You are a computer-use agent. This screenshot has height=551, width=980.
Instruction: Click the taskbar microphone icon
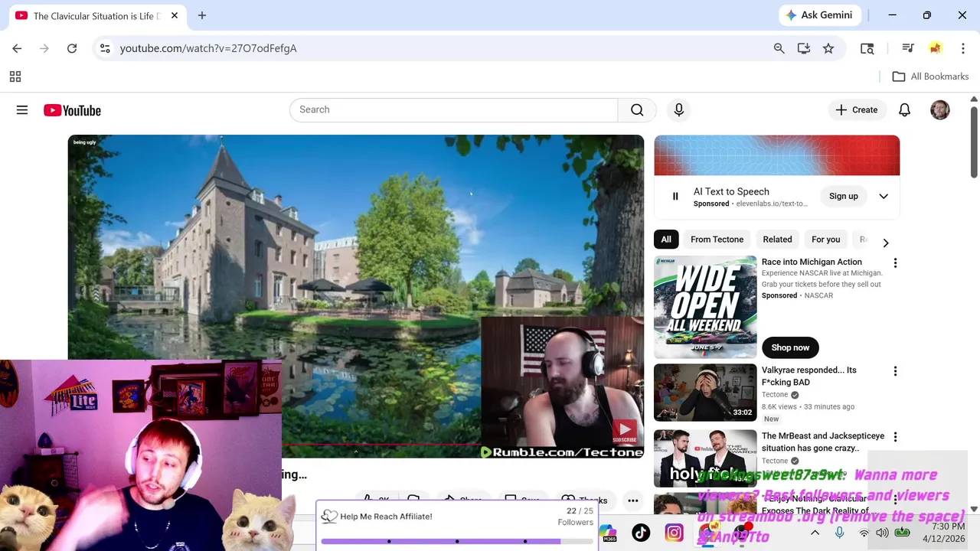click(839, 533)
